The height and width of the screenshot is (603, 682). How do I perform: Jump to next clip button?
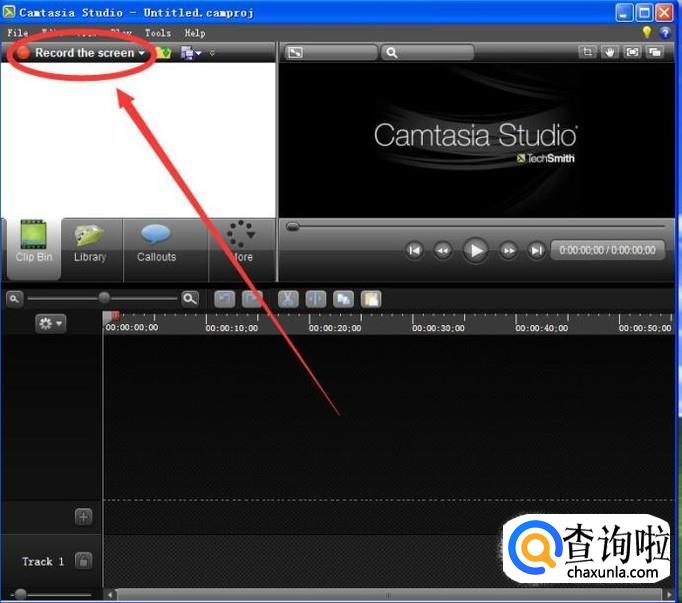coord(536,250)
